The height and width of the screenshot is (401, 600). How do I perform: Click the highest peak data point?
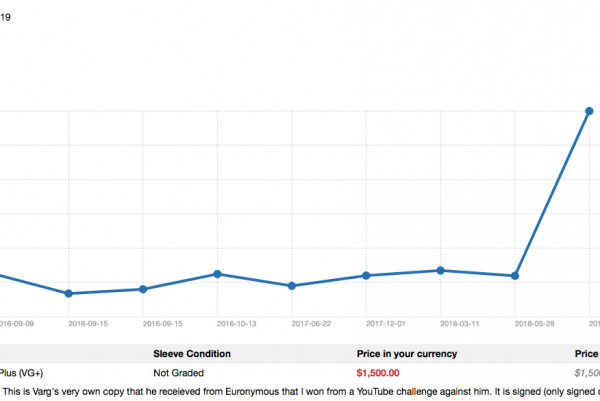(589, 111)
